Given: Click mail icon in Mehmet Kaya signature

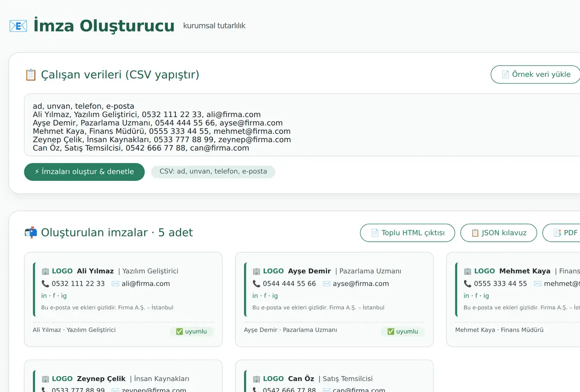Looking at the screenshot, I should click(x=538, y=284).
